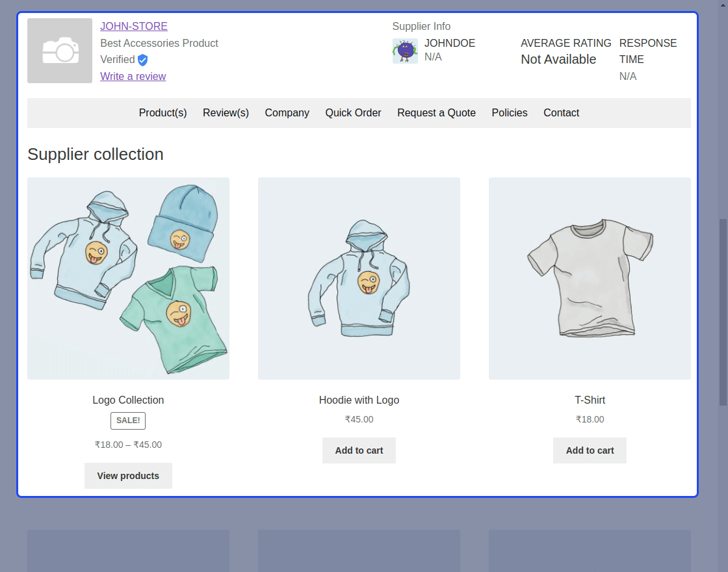Click Write a review link

pos(133,76)
